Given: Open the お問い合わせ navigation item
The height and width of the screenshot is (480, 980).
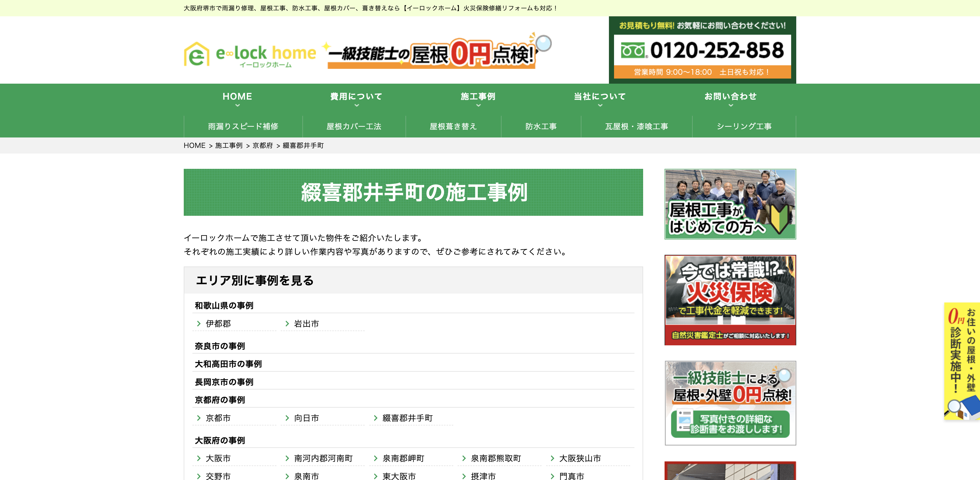Looking at the screenshot, I should coord(730,96).
